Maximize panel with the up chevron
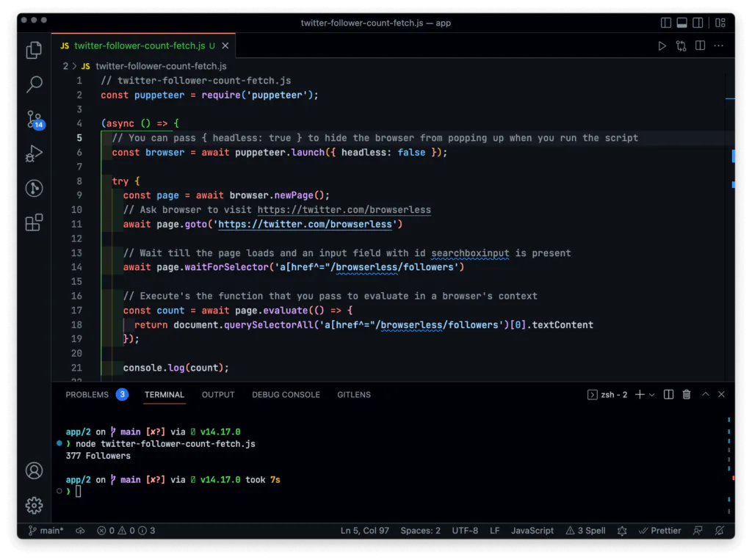 click(x=706, y=394)
